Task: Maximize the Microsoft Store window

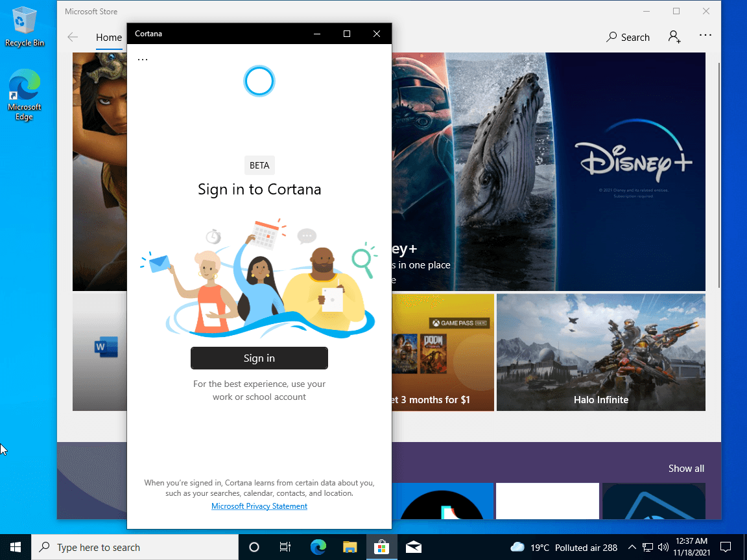Action: pyautogui.click(x=676, y=11)
